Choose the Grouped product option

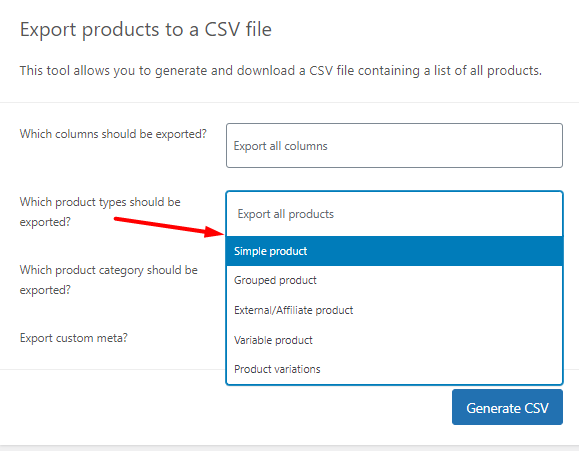point(394,280)
